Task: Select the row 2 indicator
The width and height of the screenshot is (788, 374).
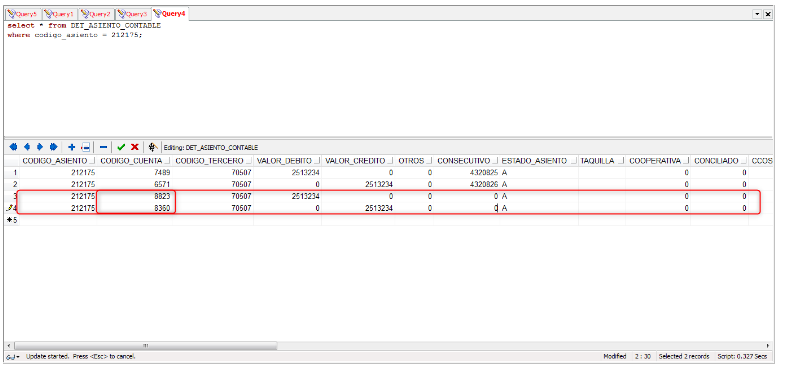Action: [12, 184]
